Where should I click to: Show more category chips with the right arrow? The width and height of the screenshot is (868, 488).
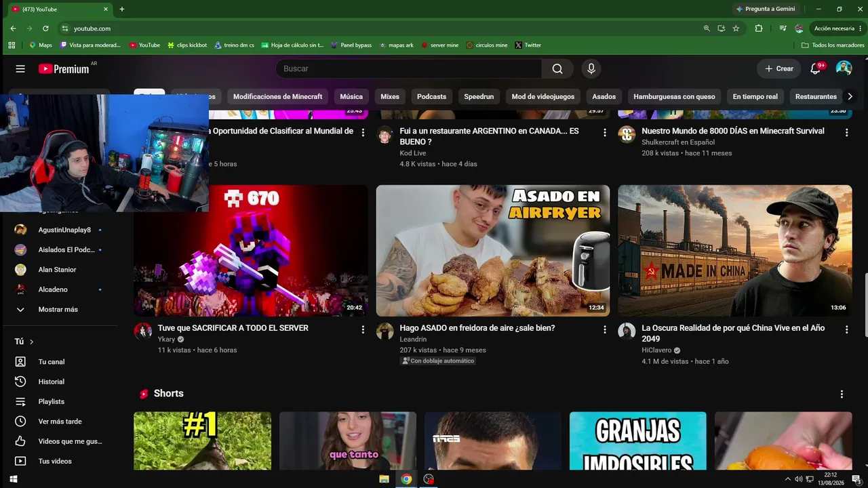850,97
